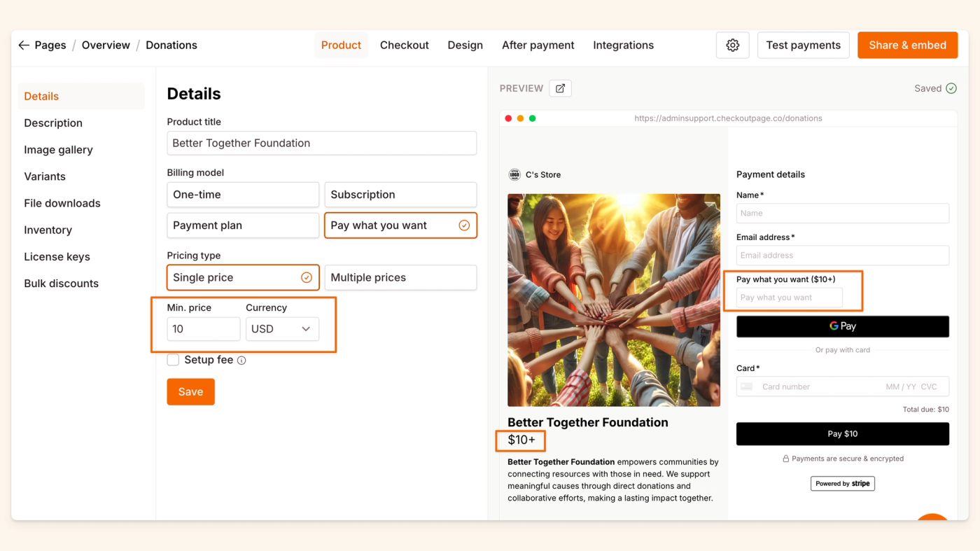980x551 pixels.
Task: Enable the Setup fee checkbox
Action: point(173,360)
